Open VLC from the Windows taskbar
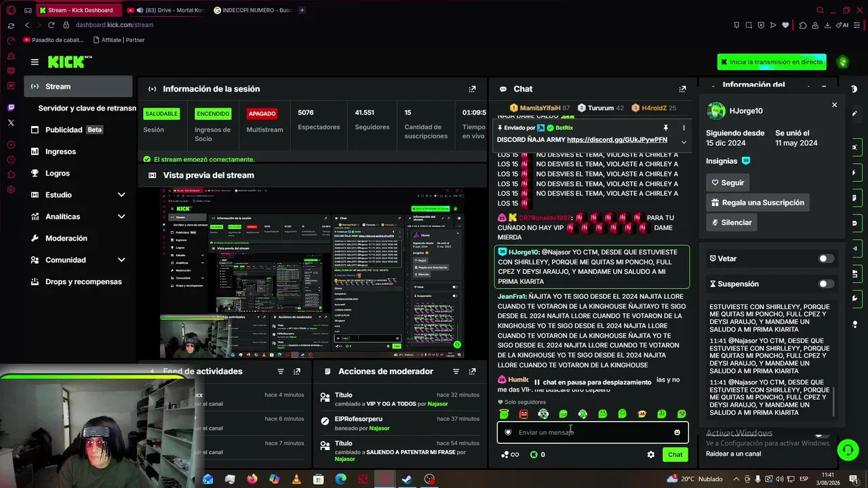 [296, 479]
